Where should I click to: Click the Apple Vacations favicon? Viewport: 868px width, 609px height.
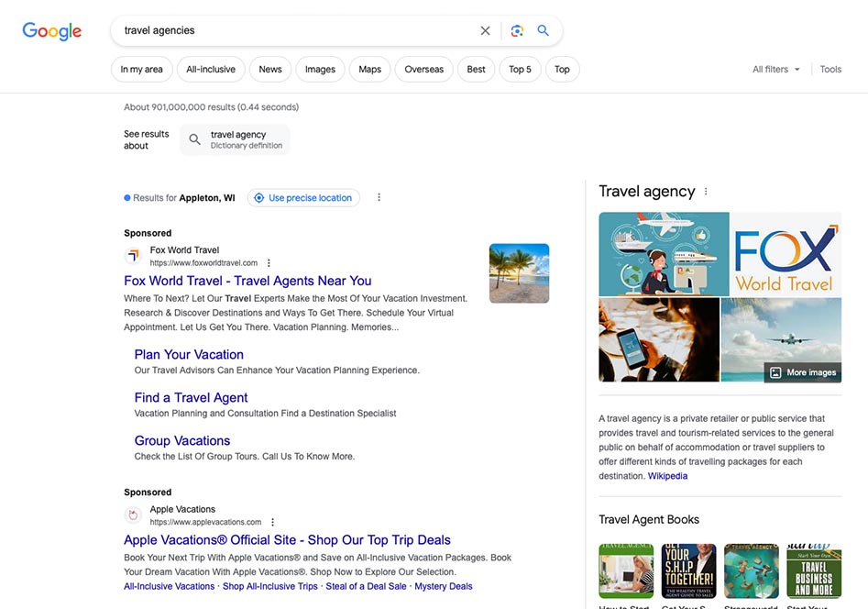pos(133,515)
